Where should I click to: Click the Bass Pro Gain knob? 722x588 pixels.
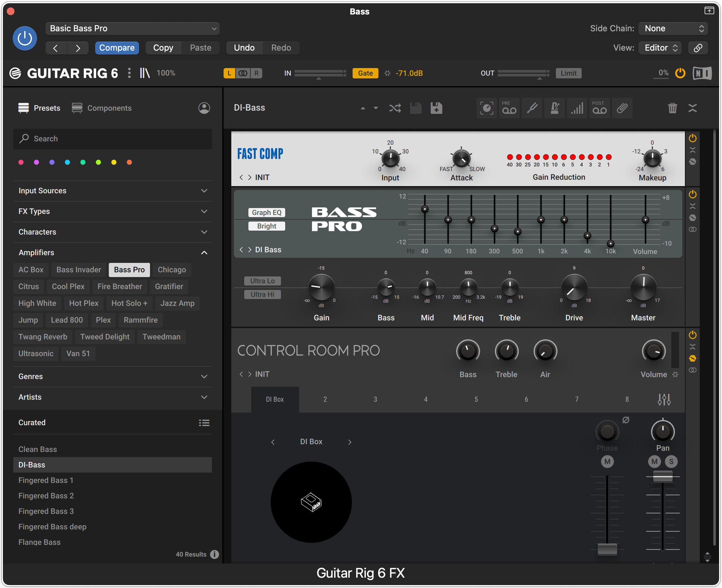tap(321, 288)
